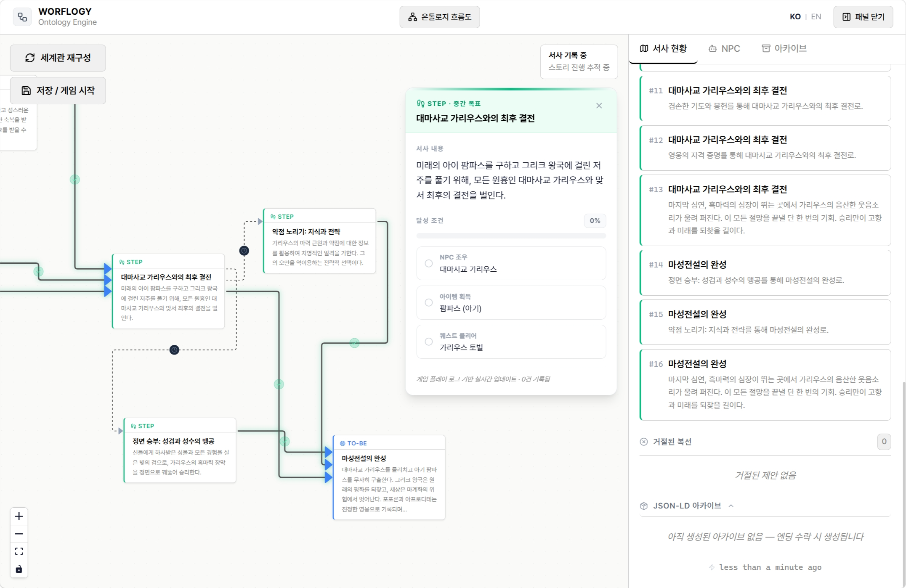
Task: Open narrative entry #16
Action: tap(765, 385)
